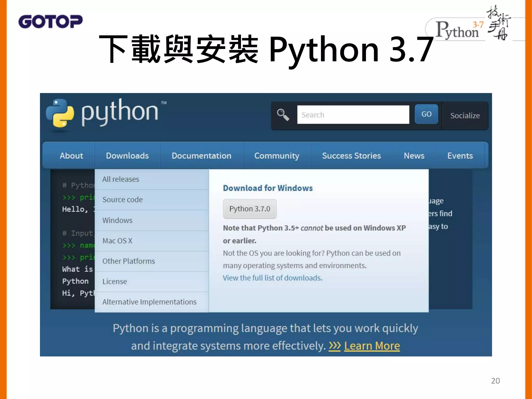Select Windows in Downloads menu
The image size is (532, 399).
point(152,220)
